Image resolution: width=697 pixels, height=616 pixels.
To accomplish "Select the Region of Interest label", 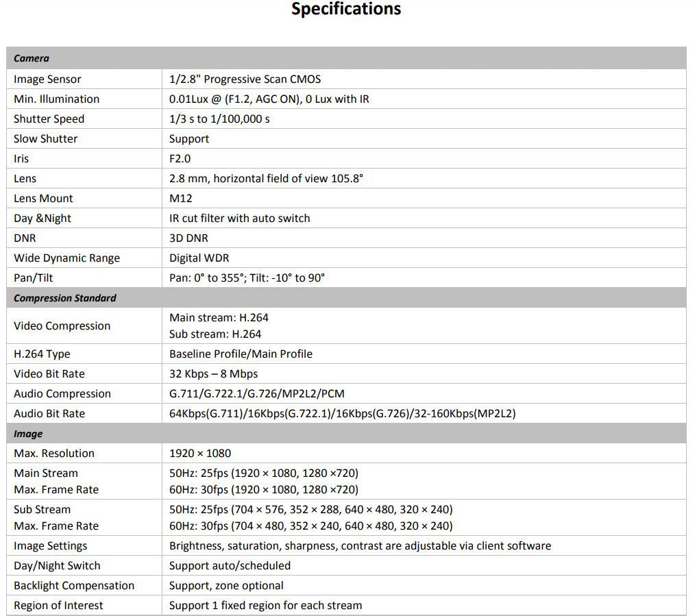I will coord(58,606).
